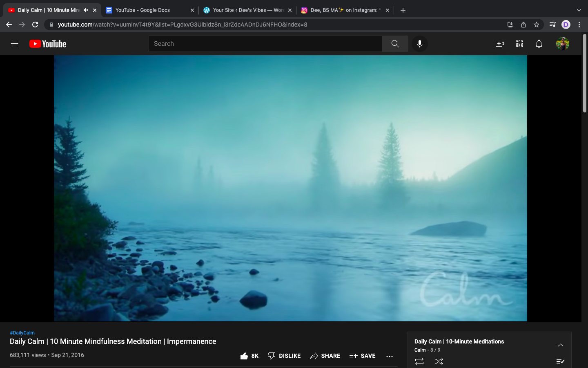This screenshot has height=368, width=588.
Task: Open the Chrome tab search dropdown arrow
Action: point(579,10)
